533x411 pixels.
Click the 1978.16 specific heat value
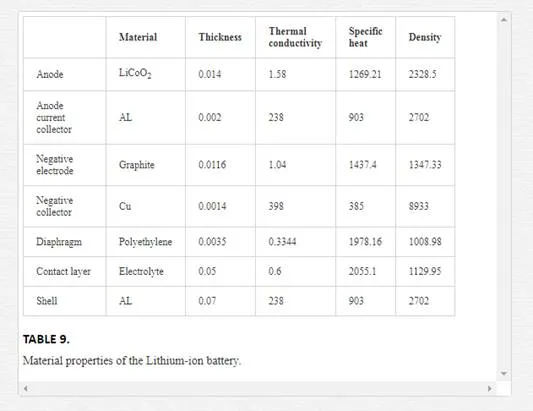click(x=365, y=242)
